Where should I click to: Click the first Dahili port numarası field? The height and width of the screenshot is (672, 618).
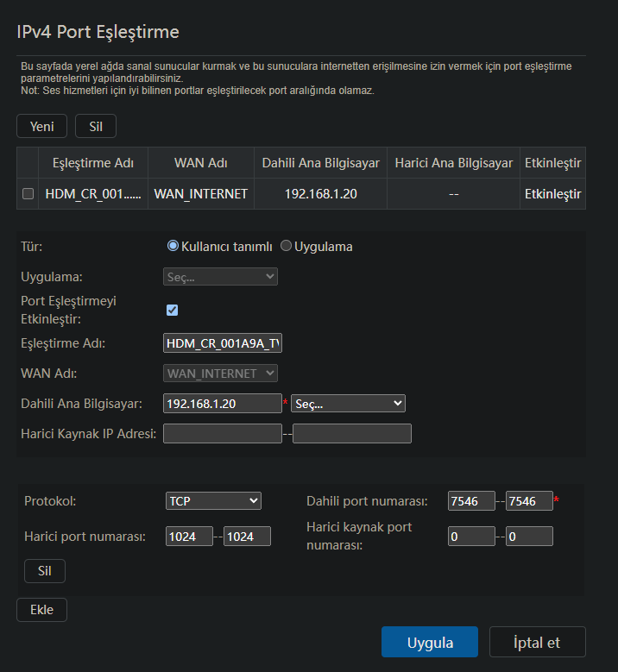point(471,500)
